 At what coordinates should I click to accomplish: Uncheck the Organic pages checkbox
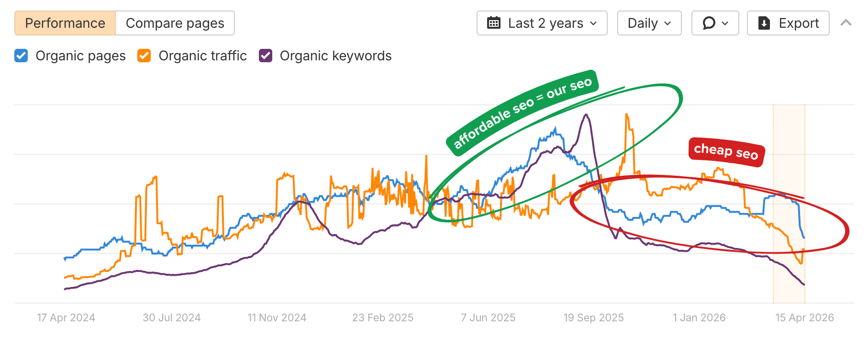pyautogui.click(x=21, y=56)
